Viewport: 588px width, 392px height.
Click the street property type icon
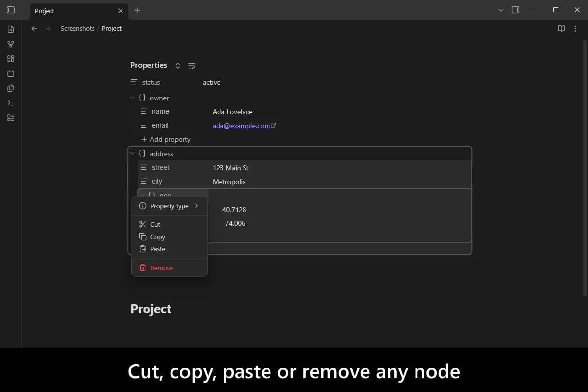(x=144, y=167)
